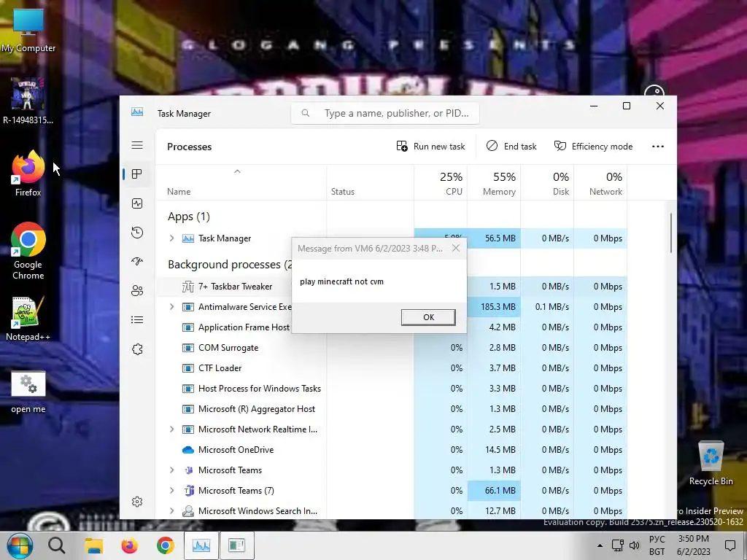Open File Explorer from the taskbar

point(94,545)
